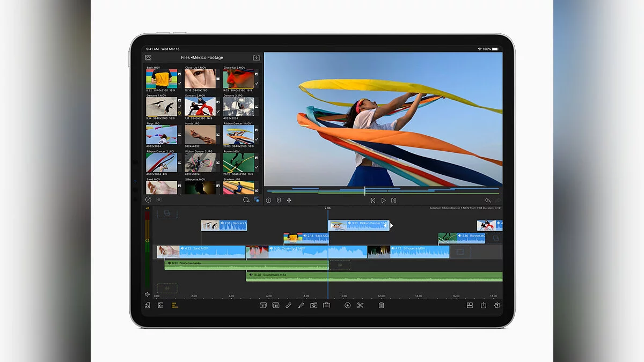Search the media library with magnifier icon

tap(246, 200)
